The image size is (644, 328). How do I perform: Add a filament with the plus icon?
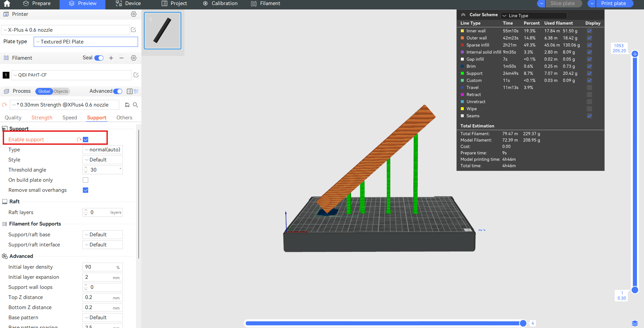pyautogui.click(x=111, y=58)
